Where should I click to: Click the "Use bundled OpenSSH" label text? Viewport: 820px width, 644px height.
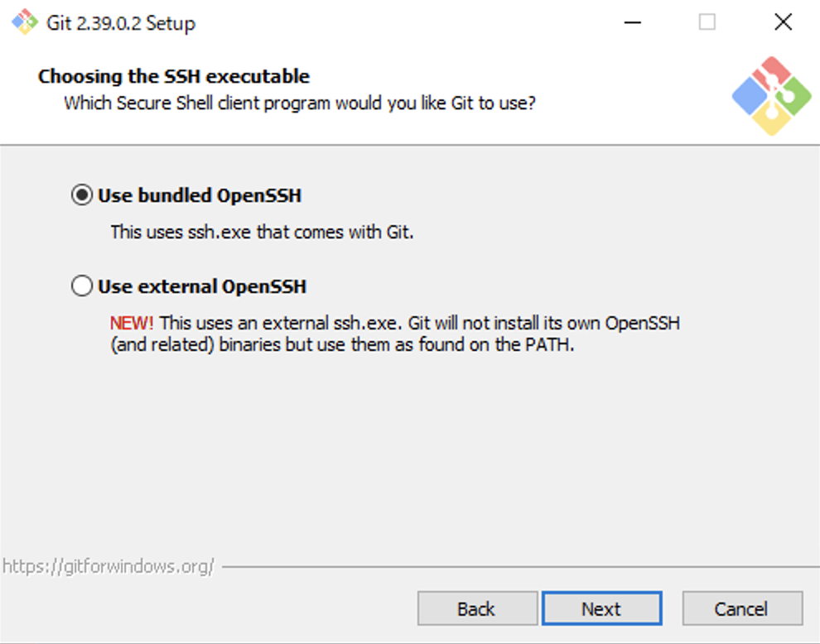pyautogui.click(x=200, y=196)
